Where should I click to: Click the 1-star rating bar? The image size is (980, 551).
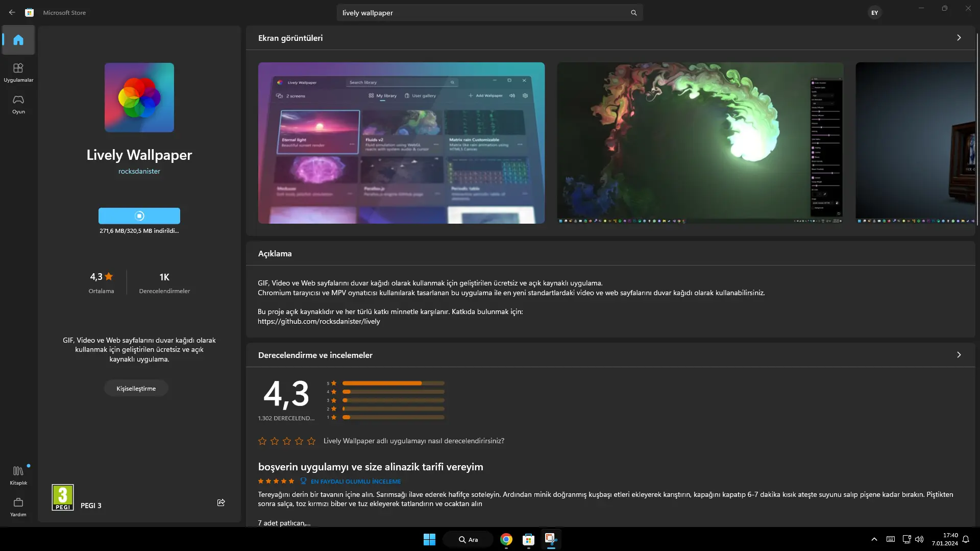[x=393, y=418]
